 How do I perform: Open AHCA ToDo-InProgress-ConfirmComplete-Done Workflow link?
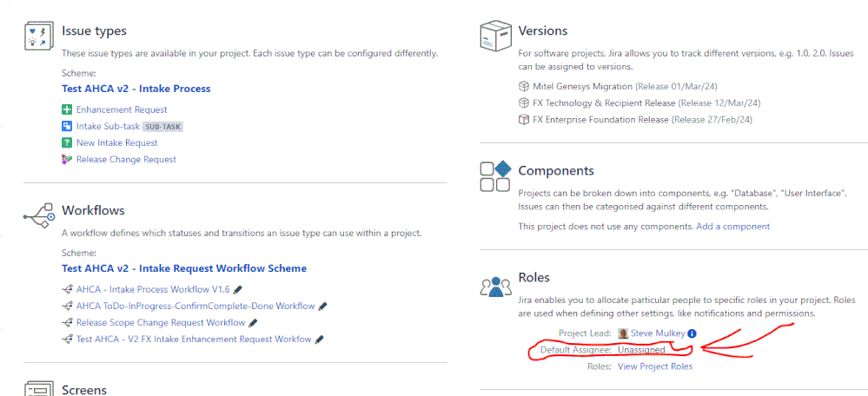pyautogui.click(x=195, y=306)
